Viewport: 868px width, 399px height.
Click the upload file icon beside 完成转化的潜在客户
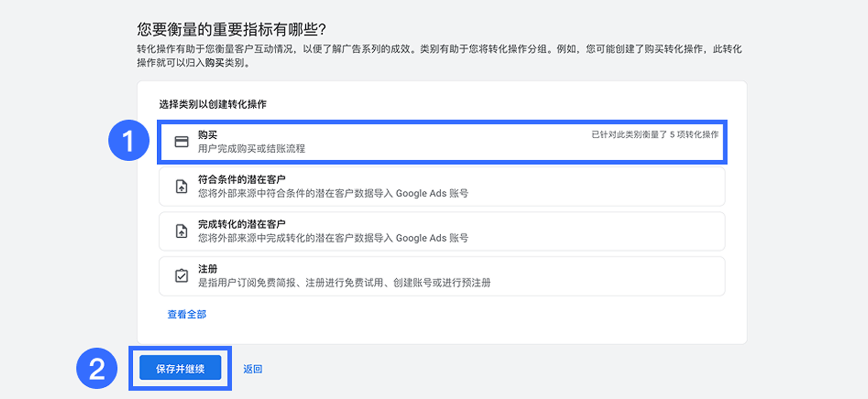click(181, 231)
